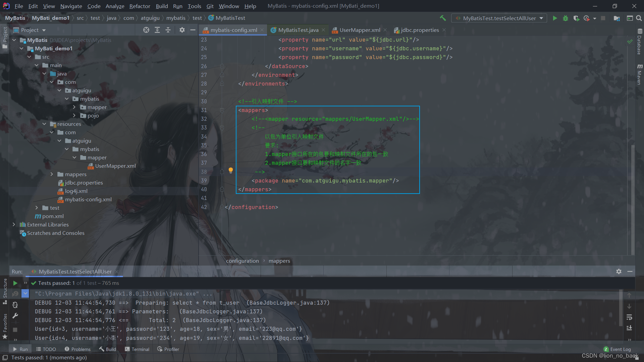Open the Problems tool window
Image resolution: width=644 pixels, height=362 pixels.
coord(77,349)
